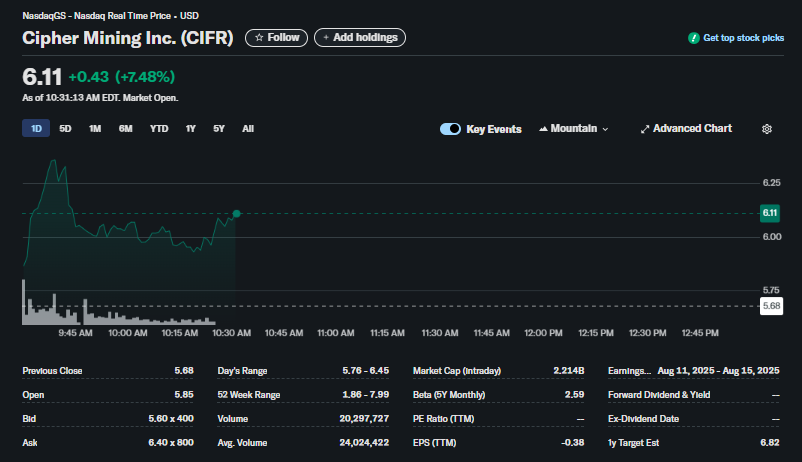
Task: Click the As of 10:31:13 AM EDT timestamp
Action: tap(100, 98)
